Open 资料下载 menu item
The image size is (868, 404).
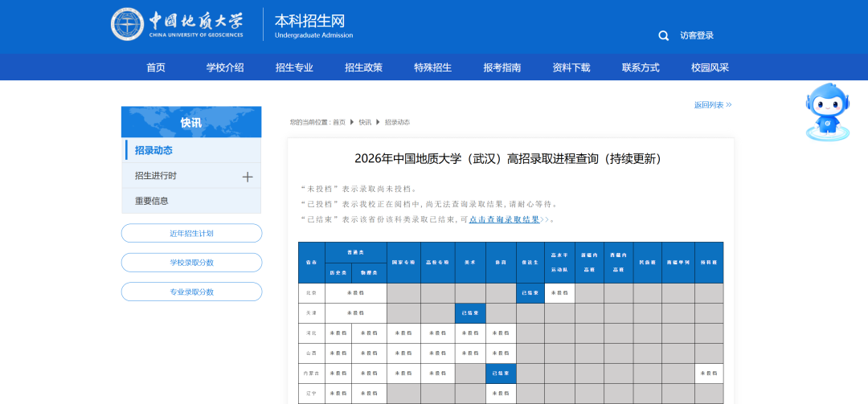(571, 67)
